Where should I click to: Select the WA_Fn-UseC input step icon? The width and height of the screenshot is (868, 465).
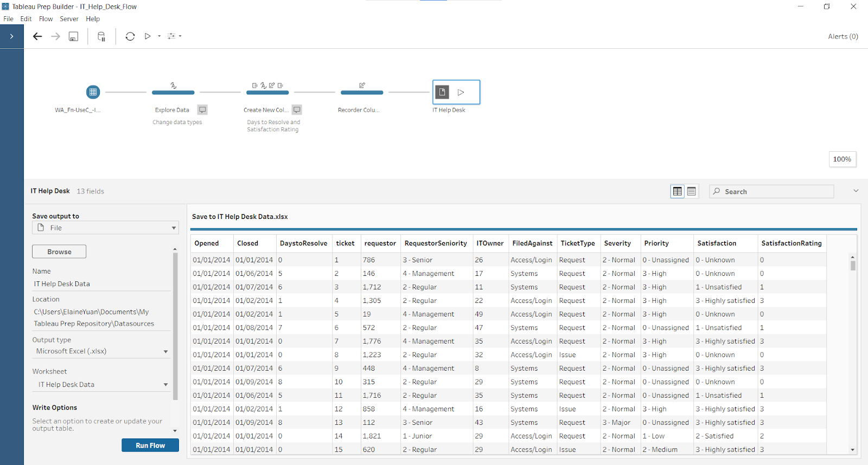click(x=93, y=92)
